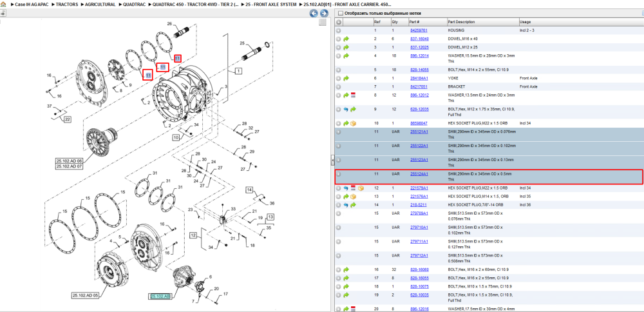Go to the home icon in breadcrumb

coord(3,4)
